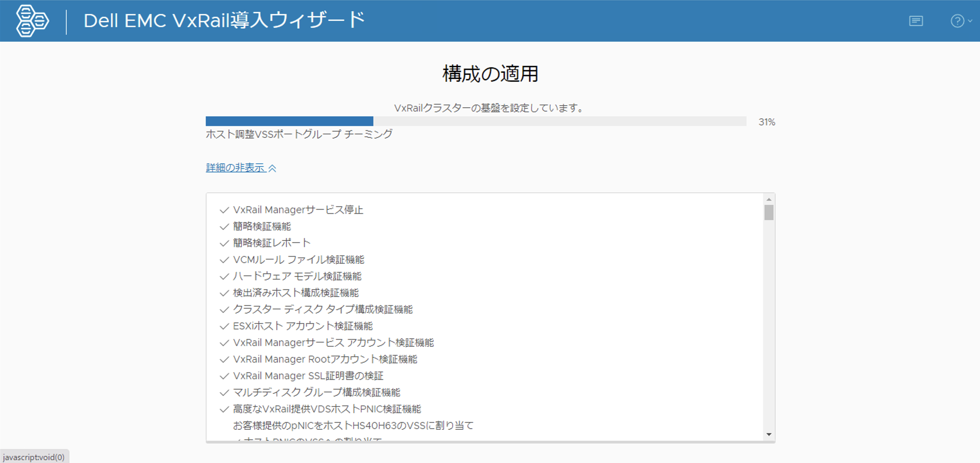Select the マルチディスク グループ構成検証機能 entry
This screenshot has height=463, width=980.
(x=317, y=393)
